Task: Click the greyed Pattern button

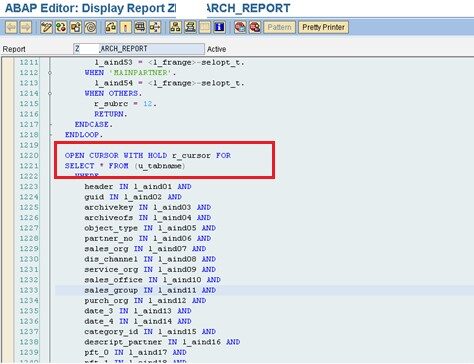Action: tap(279, 27)
